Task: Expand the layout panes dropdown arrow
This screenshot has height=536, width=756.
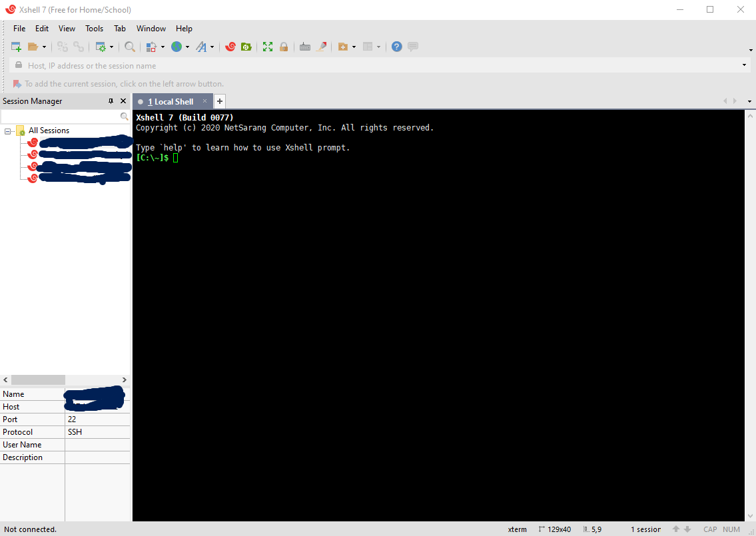Action: (x=378, y=47)
